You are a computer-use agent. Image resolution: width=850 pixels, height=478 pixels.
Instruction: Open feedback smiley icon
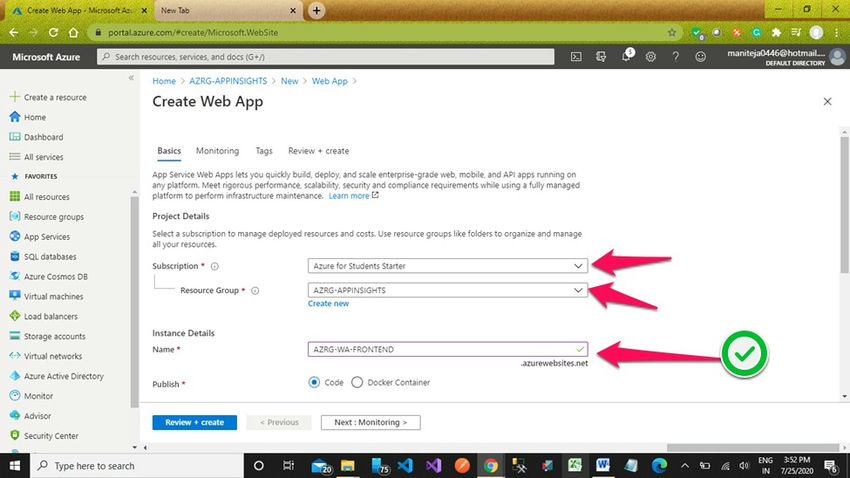click(700, 56)
